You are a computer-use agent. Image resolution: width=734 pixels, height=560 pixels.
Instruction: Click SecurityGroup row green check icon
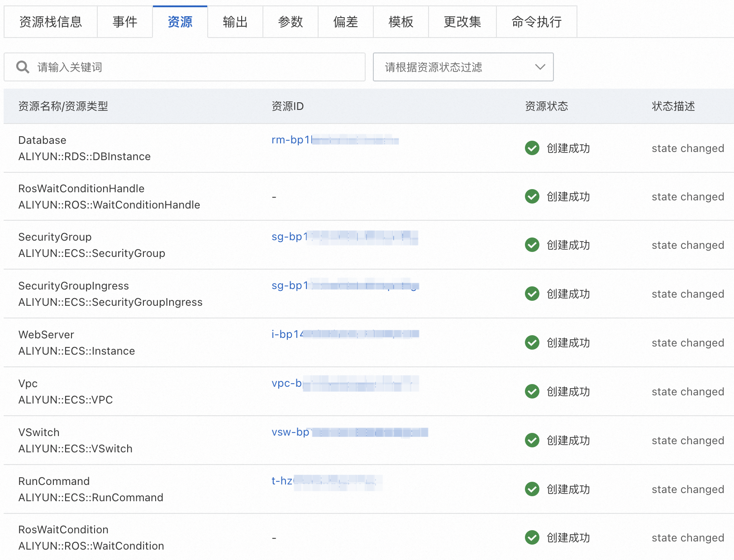tap(532, 245)
